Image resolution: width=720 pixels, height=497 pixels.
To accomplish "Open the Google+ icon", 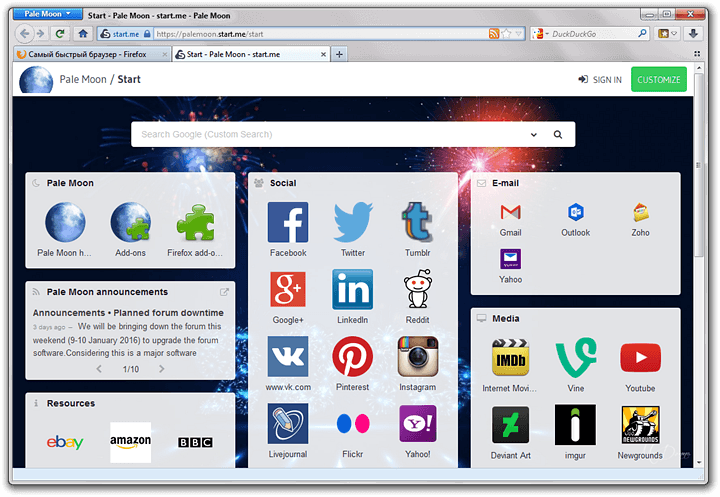I will point(288,289).
